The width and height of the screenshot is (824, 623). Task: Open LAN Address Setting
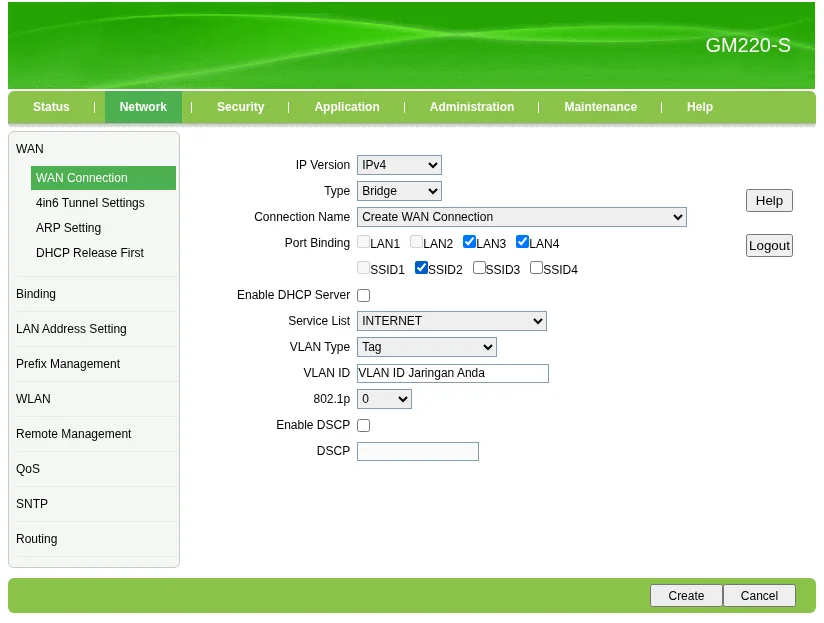point(71,329)
